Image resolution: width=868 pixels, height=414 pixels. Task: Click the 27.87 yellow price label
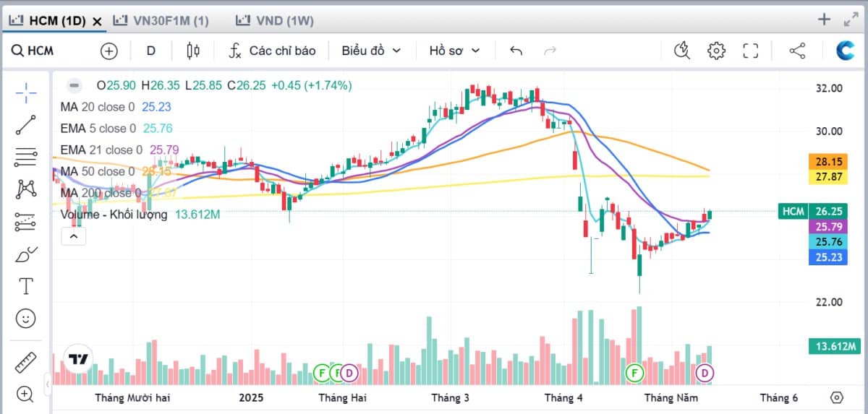[x=827, y=176]
